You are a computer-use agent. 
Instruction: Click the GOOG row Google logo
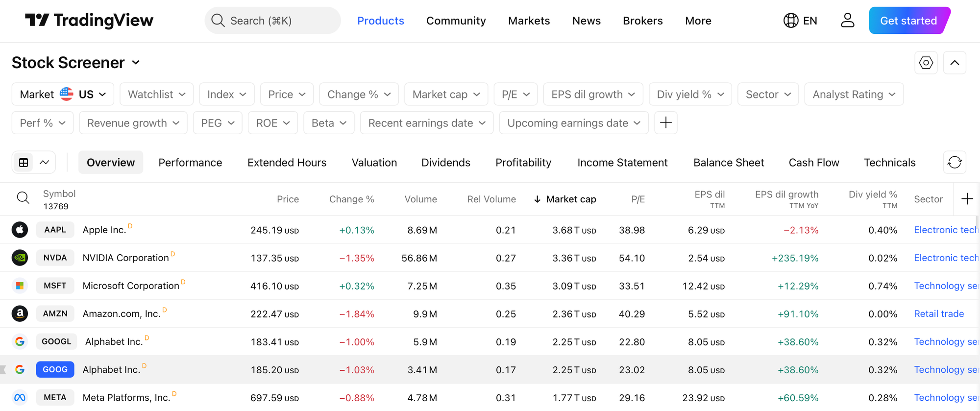(x=20, y=369)
